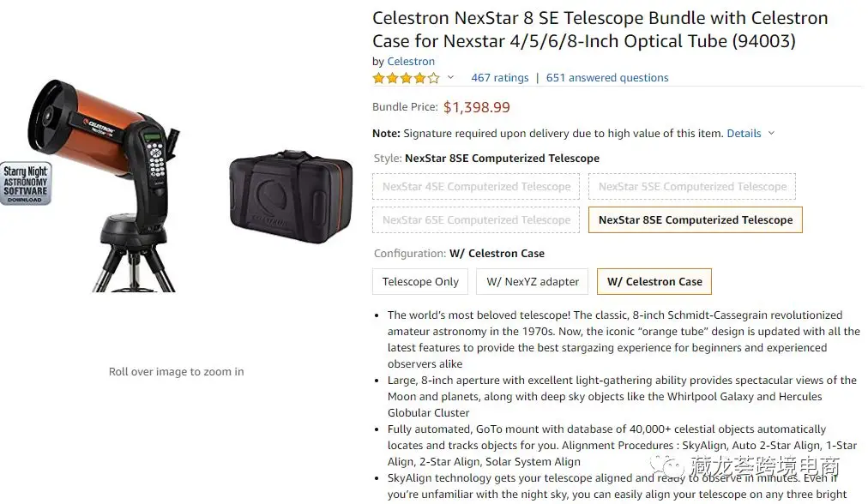Open the ratings breakdown chevron beside stars
The height and width of the screenshot is (504, 868).
(x=450, y=78)
